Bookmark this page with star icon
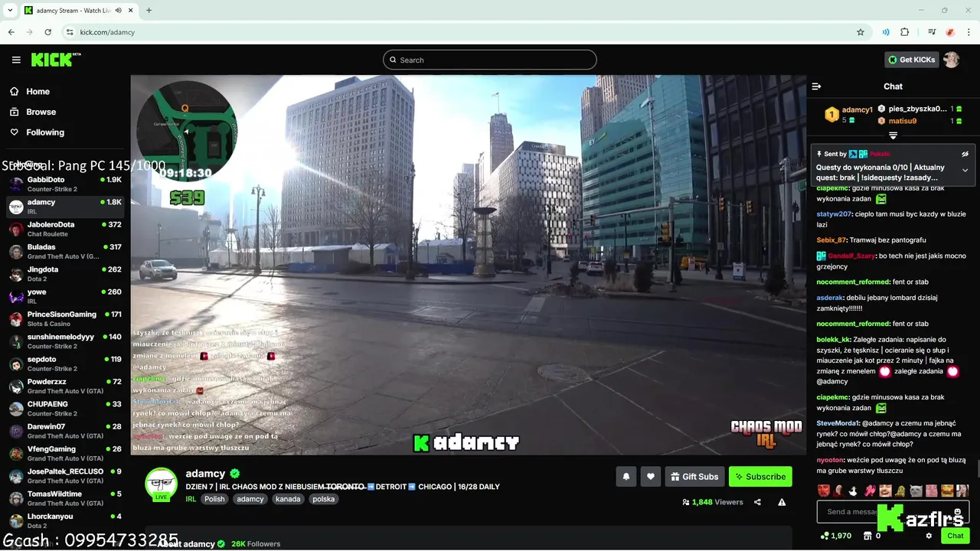 pos(861,32)
